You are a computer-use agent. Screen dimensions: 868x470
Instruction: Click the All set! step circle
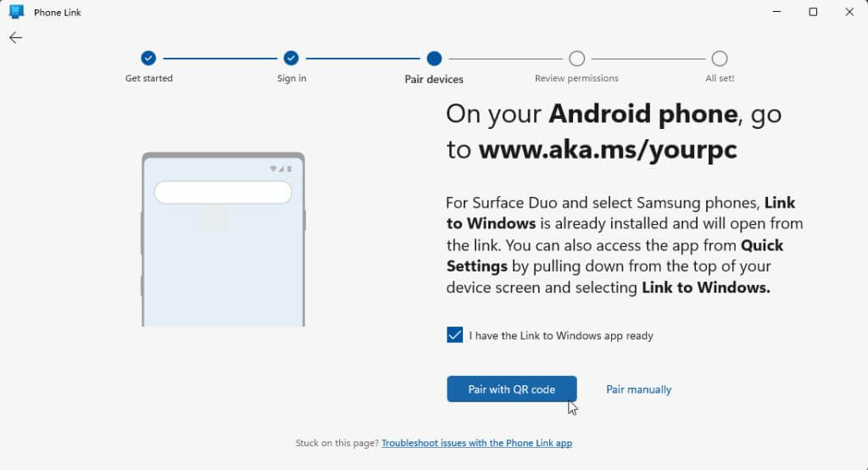tap(720, 59)
